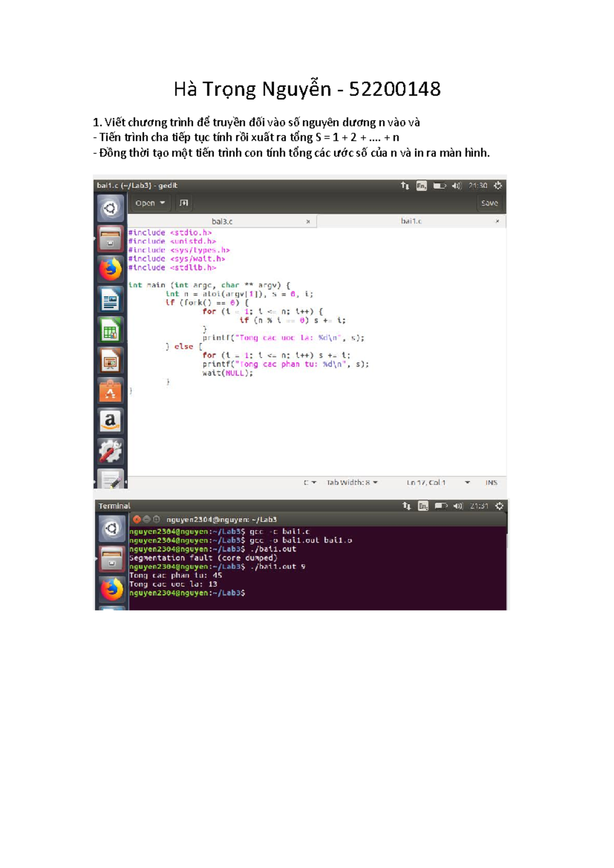Click the code line '#include <stdio.h>'
This screenshot has width=614, height=868.
[170, 233]
